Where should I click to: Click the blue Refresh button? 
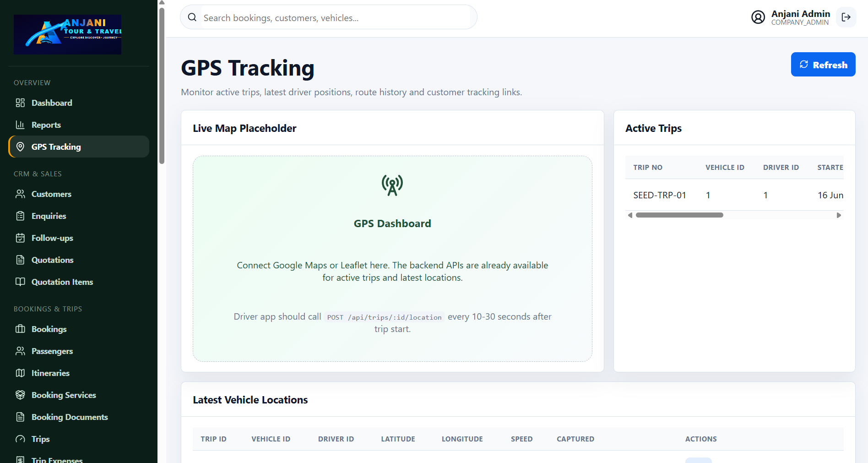tap(823, 65)
